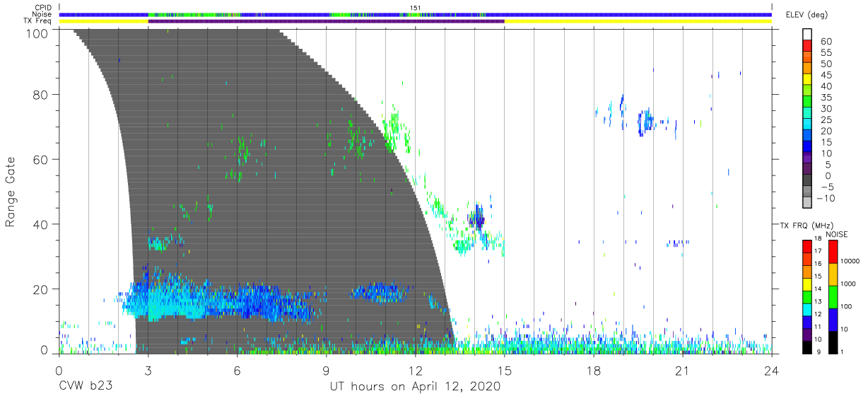Click the x-axis tick label 18
This screenshot has height=401, width=868.
pos(594,371)
